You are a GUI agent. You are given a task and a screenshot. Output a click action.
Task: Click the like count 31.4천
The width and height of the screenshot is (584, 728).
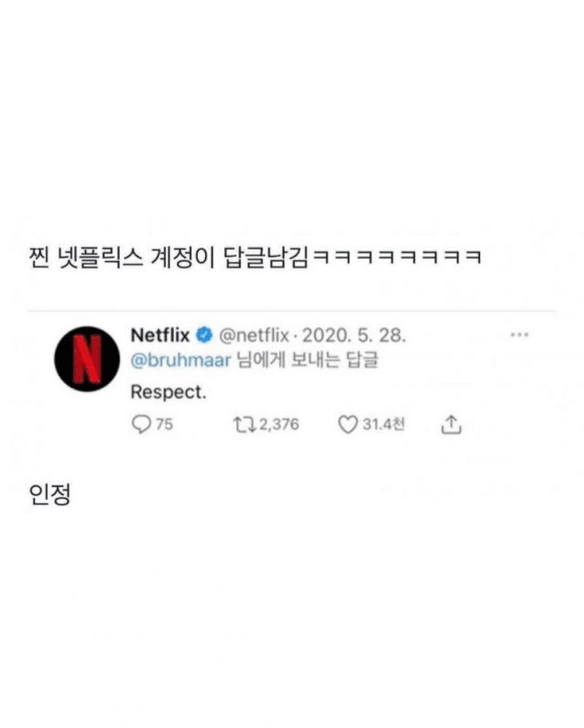tap(384, 424)
